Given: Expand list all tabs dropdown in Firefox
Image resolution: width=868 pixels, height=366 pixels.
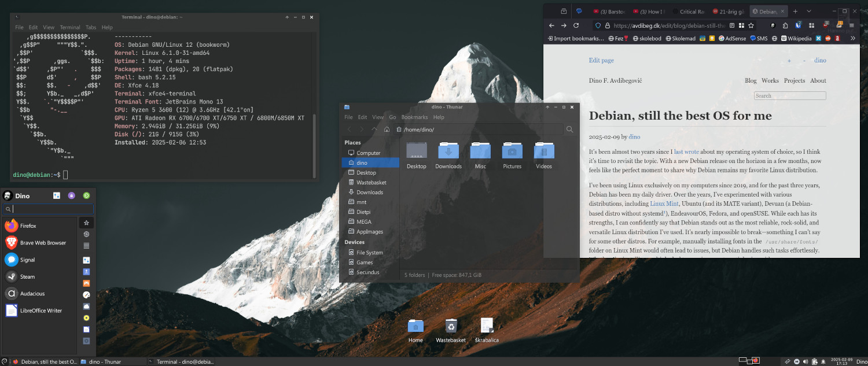Looking at the screenshot, I should [809, 11].
